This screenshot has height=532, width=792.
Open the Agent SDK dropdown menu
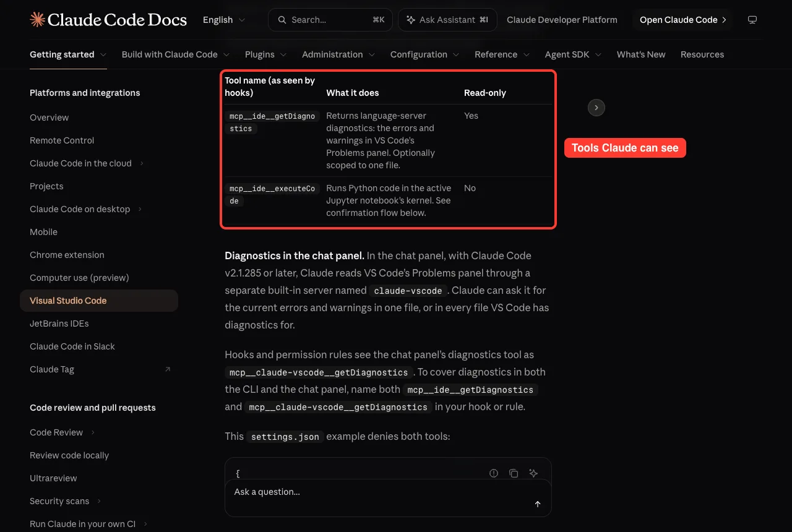click(574, 54)
